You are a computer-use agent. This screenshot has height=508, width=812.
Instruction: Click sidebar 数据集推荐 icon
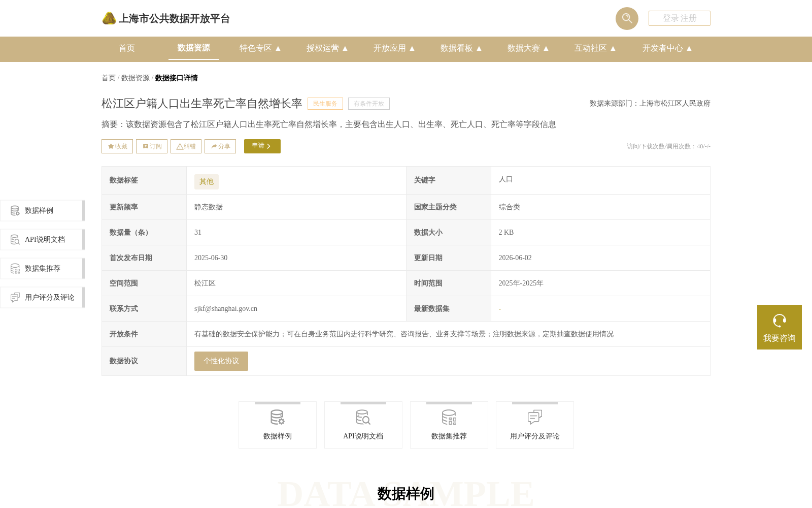15,268
